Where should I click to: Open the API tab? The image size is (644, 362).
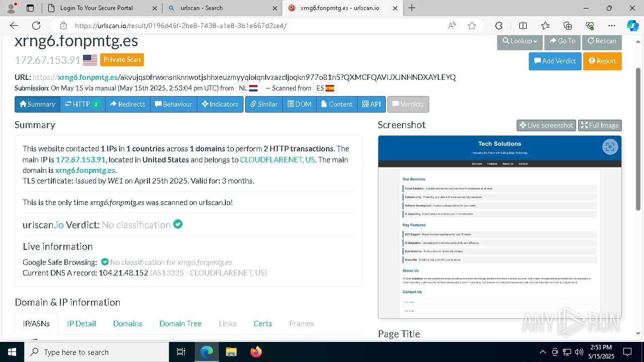click(371, 104)
